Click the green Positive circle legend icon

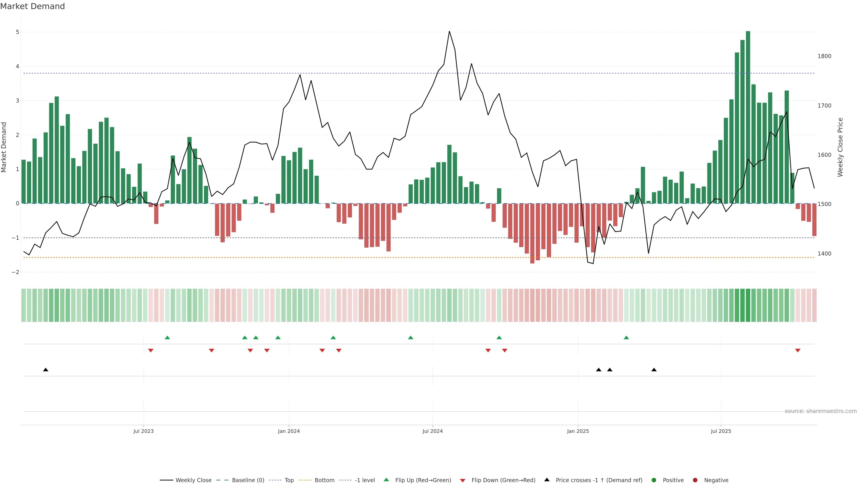[x=654, y=480]
